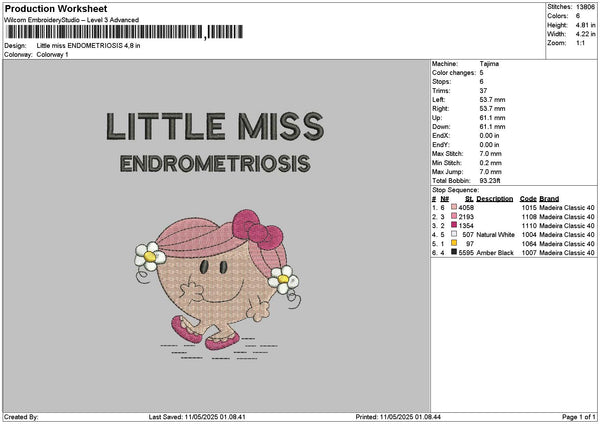Screen dimensions: 600x424
Task: Click the 'Down:' measurement label
Action: [x=441, y=127]
